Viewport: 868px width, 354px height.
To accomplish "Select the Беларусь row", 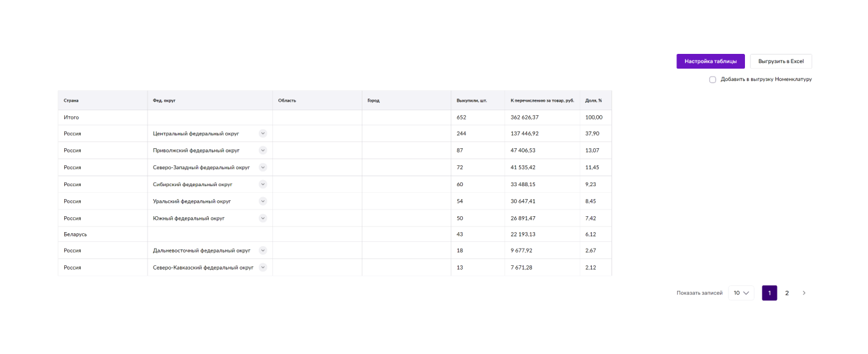I will tap(335, 235).
